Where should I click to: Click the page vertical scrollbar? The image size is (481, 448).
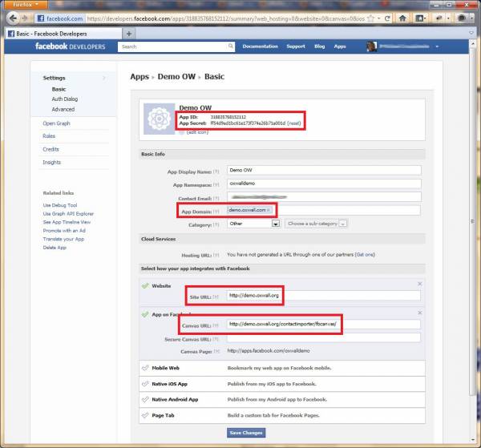[472, 220]
